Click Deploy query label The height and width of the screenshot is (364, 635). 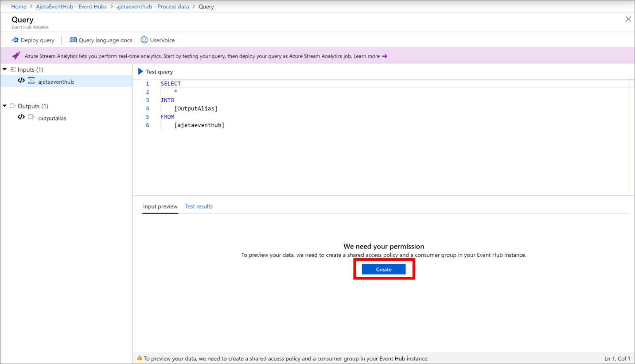coord(38,40)
